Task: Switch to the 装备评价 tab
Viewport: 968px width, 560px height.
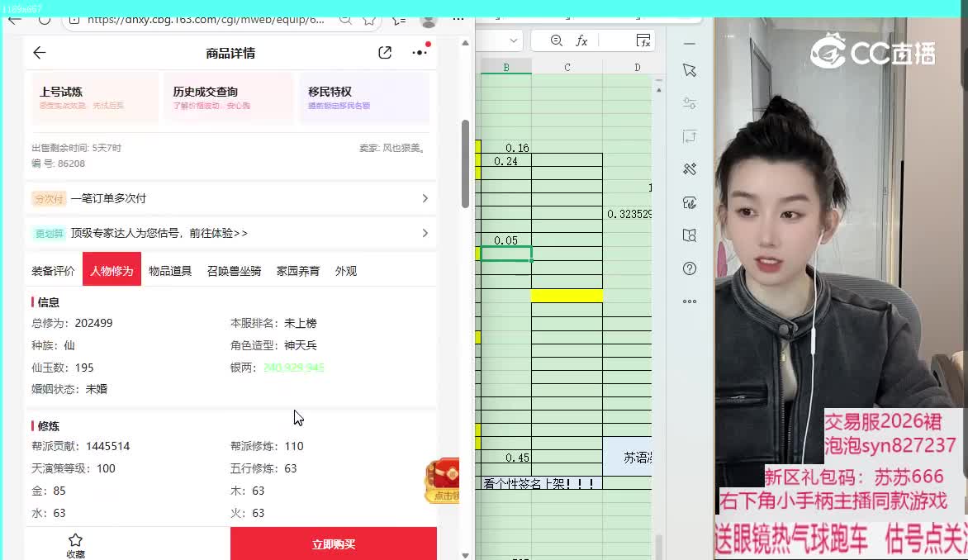Action: point(53,271)
